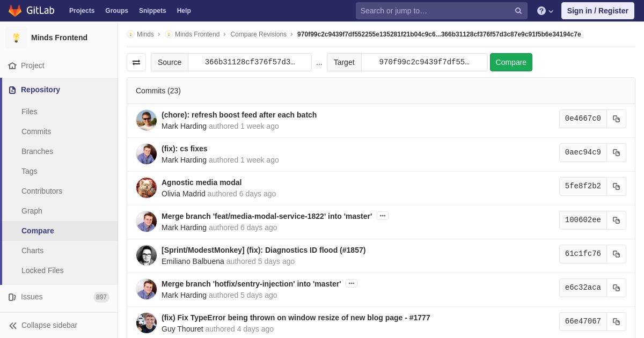The image size is (644, 338).
Task: Open Projects menu in top bar
Action: [x=82, y=11]
